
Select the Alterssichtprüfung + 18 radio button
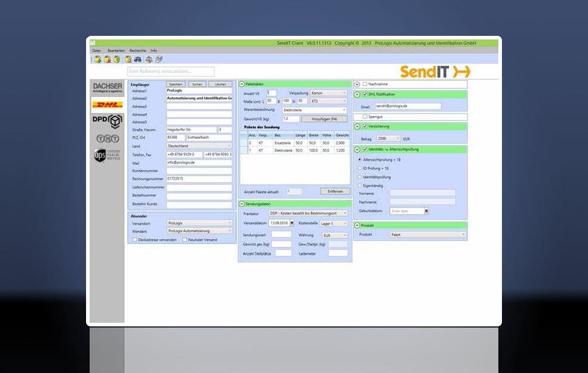(360, 160)
